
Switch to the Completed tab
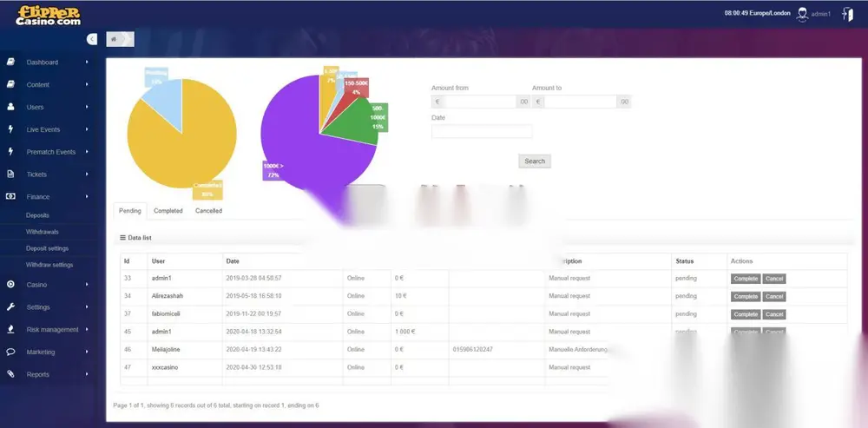point(168,210)
